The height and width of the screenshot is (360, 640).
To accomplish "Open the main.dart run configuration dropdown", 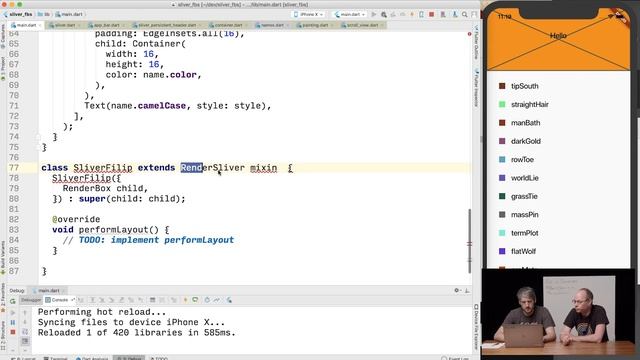I will (350, 14).
